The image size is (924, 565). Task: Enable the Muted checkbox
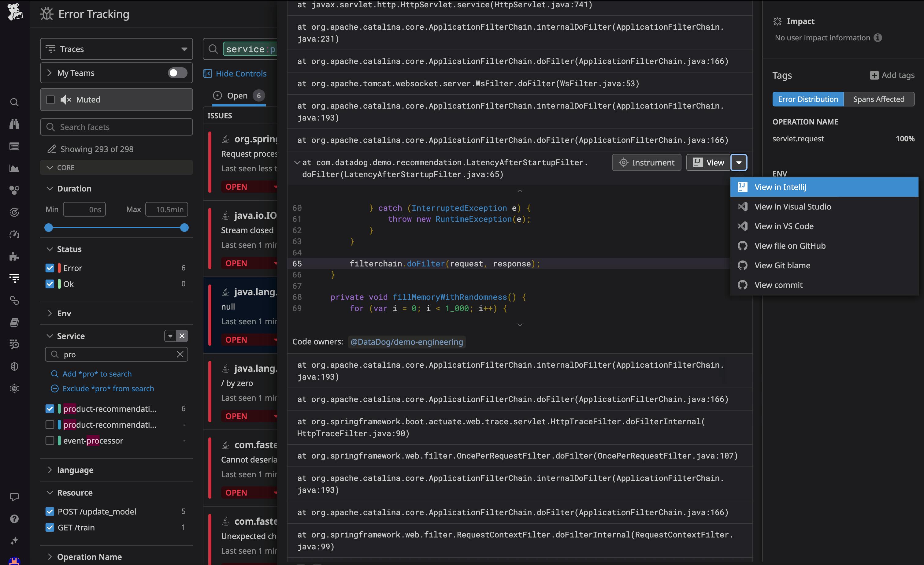point(50,99)
